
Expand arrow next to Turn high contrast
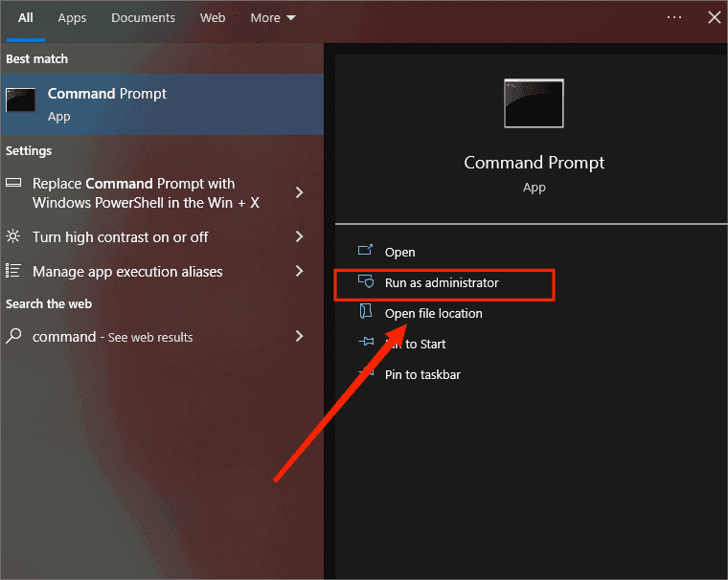click(299, 236)
